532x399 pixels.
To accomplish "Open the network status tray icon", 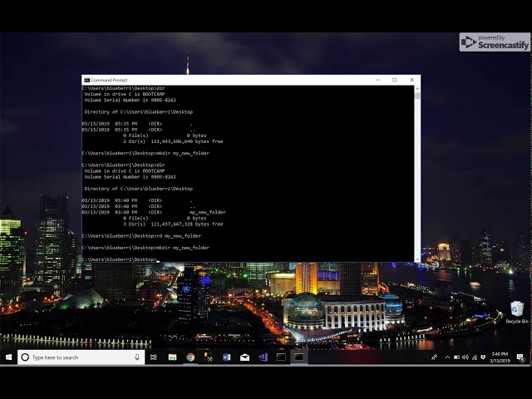I will pyautogui.click(x=475, y=357).
